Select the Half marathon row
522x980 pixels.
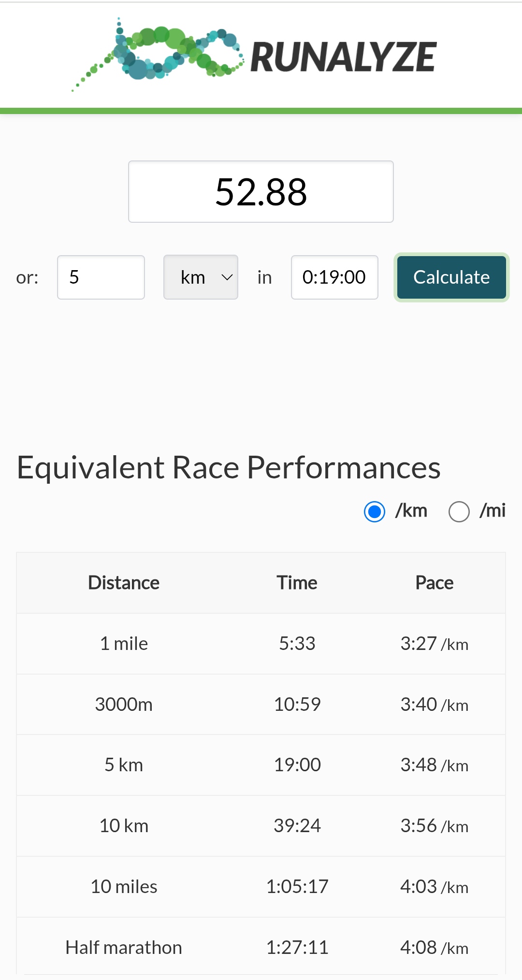(261, 947)
